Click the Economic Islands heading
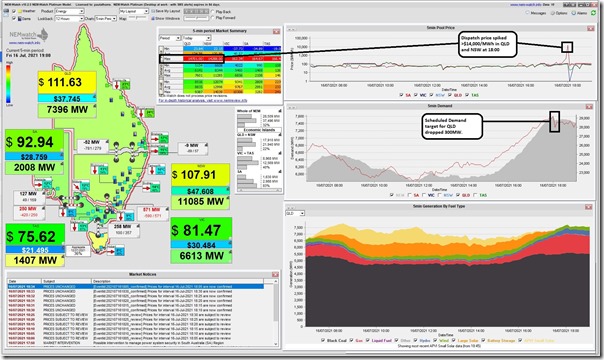 (259, 130)
